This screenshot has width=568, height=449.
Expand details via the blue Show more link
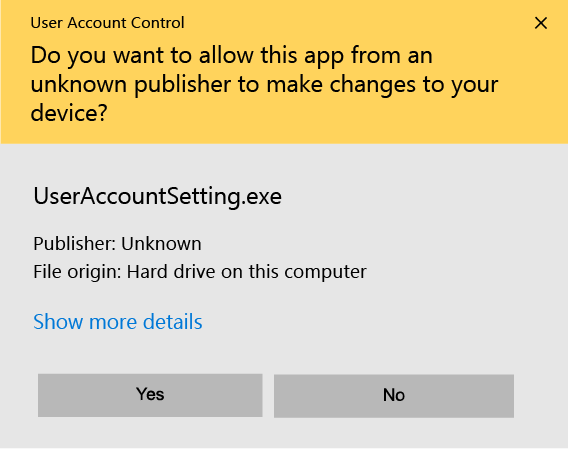118,321
